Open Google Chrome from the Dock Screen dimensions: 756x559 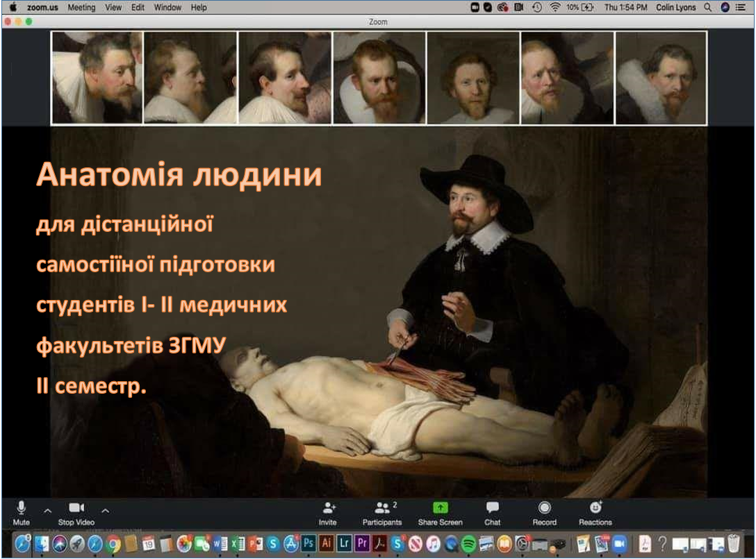click(113, 544)
